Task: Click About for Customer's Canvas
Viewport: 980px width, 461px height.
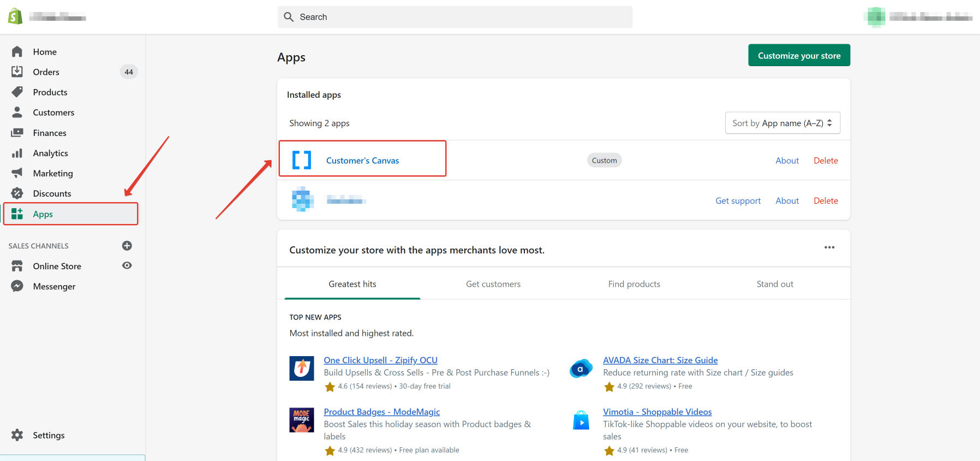Action: click(787, 161)
